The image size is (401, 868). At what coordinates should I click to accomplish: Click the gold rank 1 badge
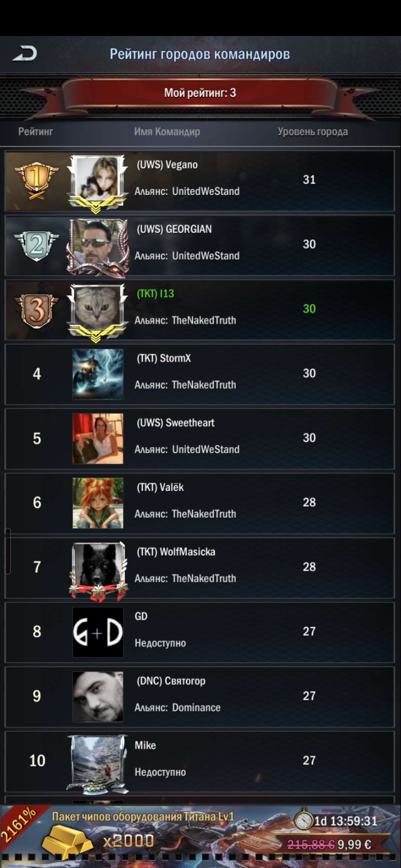point(36,180)
